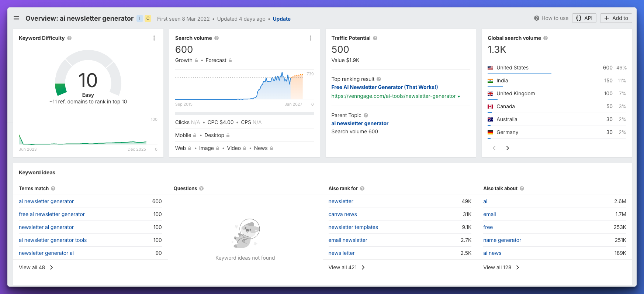Open the Add to menu
The image size is (644, 294).
point(616,18)
